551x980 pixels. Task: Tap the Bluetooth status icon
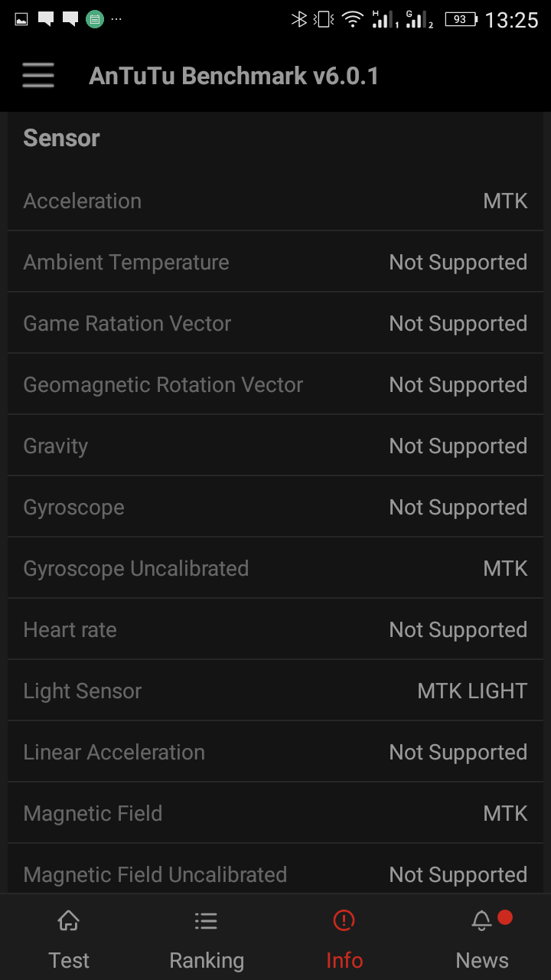[298, 20]
